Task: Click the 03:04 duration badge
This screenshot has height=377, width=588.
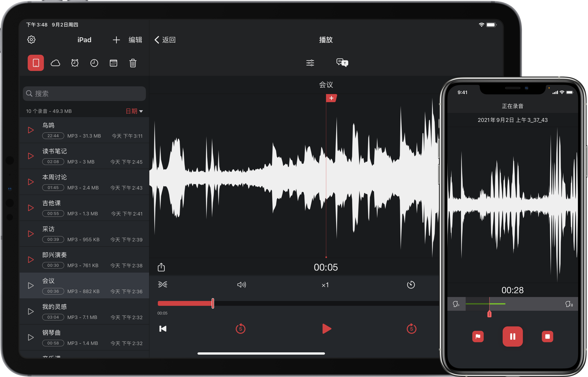Action: (53, 317)
